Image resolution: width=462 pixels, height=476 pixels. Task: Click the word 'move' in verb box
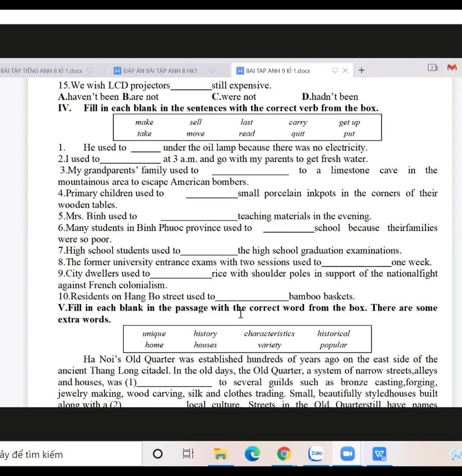click(x=195, y=133)
